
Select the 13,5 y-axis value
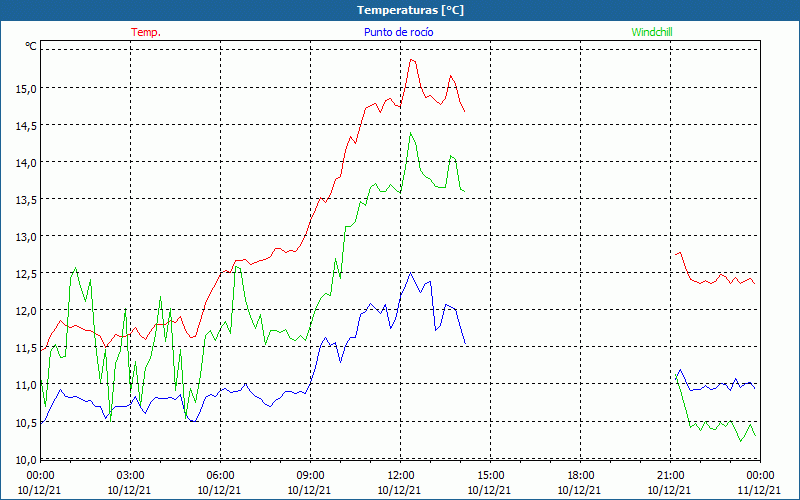point(26,200)
